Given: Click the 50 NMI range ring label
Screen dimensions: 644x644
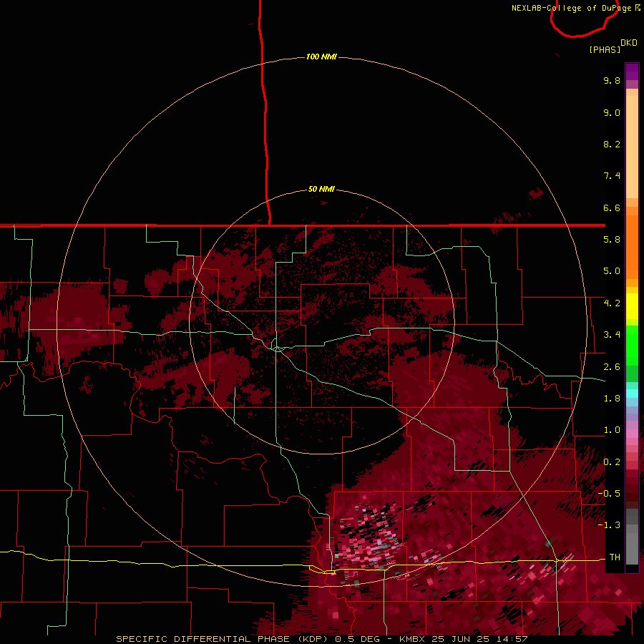Looking at the screenshot, I should pyautogui.click(x=321, y=189).
